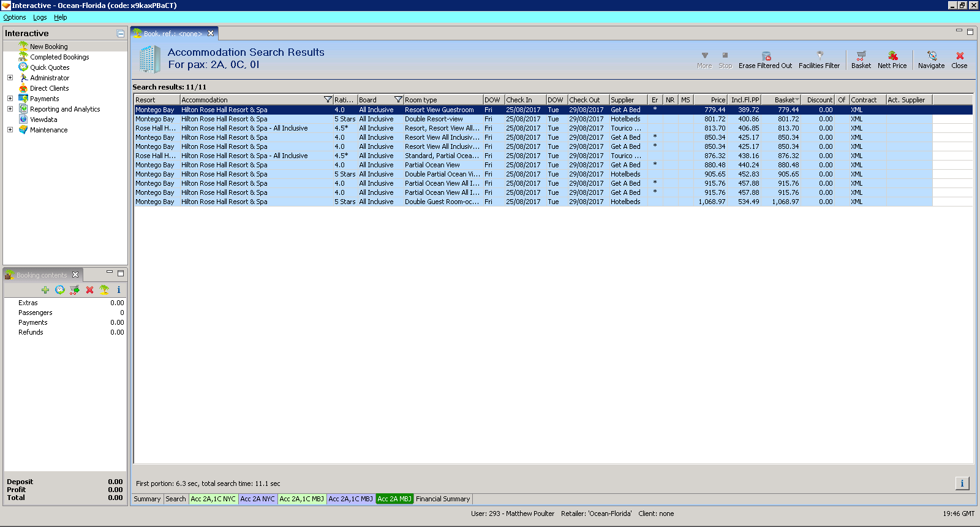Expand the Payments tree node
This screenshot has width=980, height=527.
tap(10, 99)
